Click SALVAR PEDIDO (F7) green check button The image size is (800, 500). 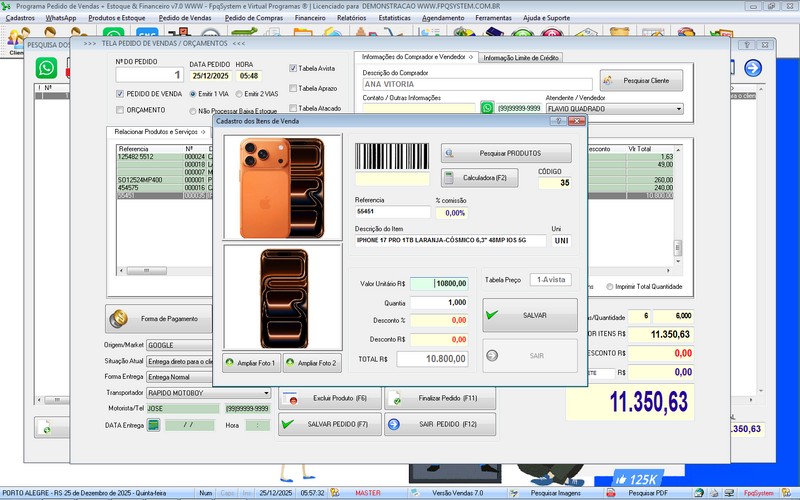pyautogui.click(x=330, y=424)
